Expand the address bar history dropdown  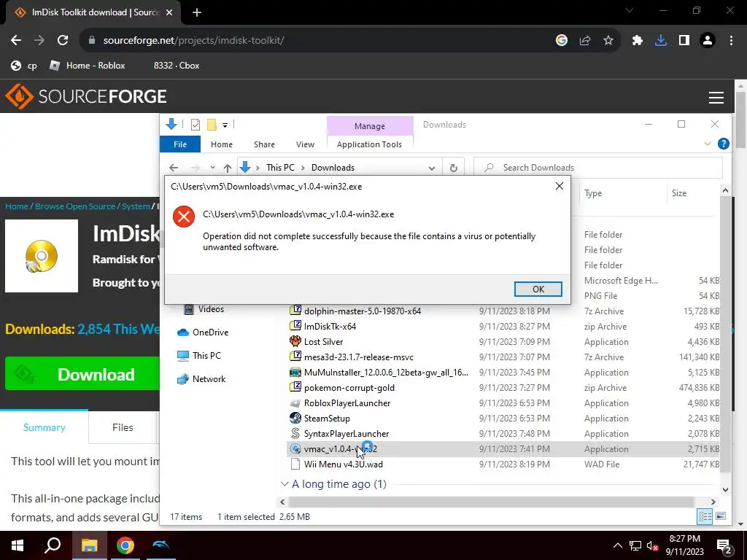432,168
